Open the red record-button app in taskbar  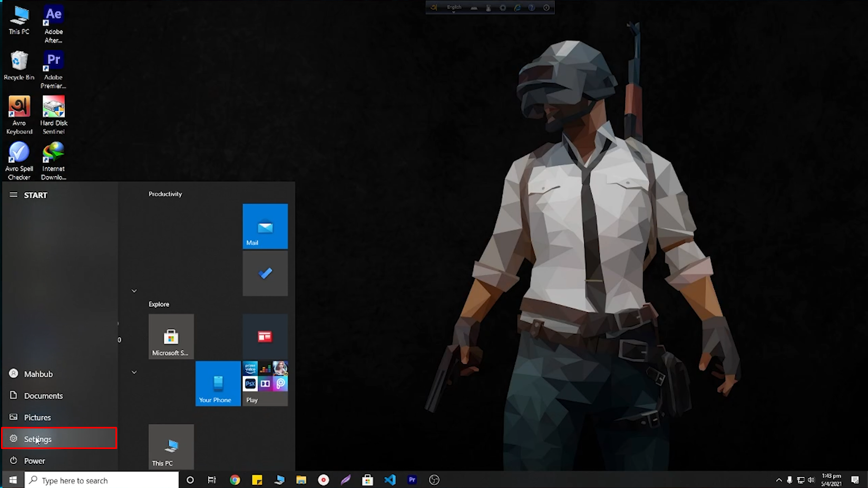[324, 480]
